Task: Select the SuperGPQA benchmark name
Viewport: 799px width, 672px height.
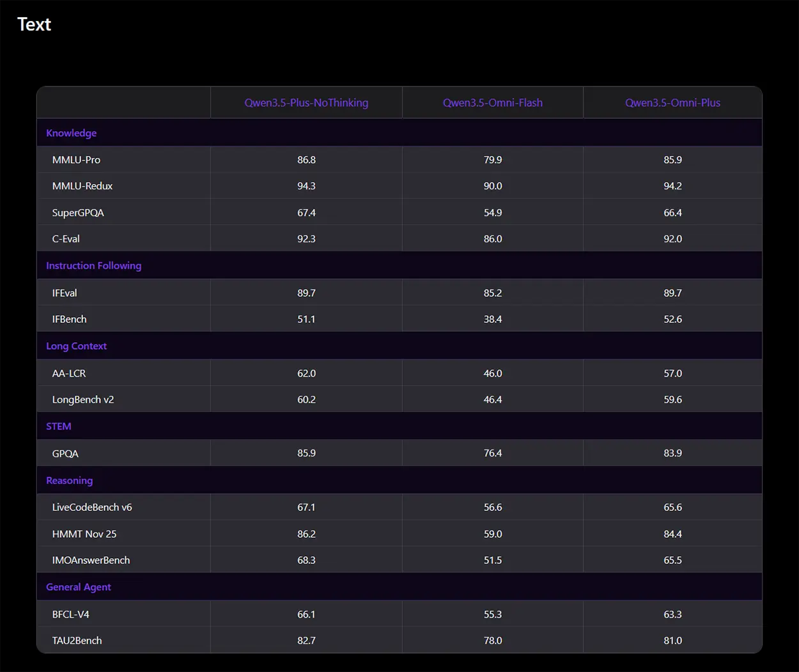Action: pyautogui.click(x=78, y=212)
